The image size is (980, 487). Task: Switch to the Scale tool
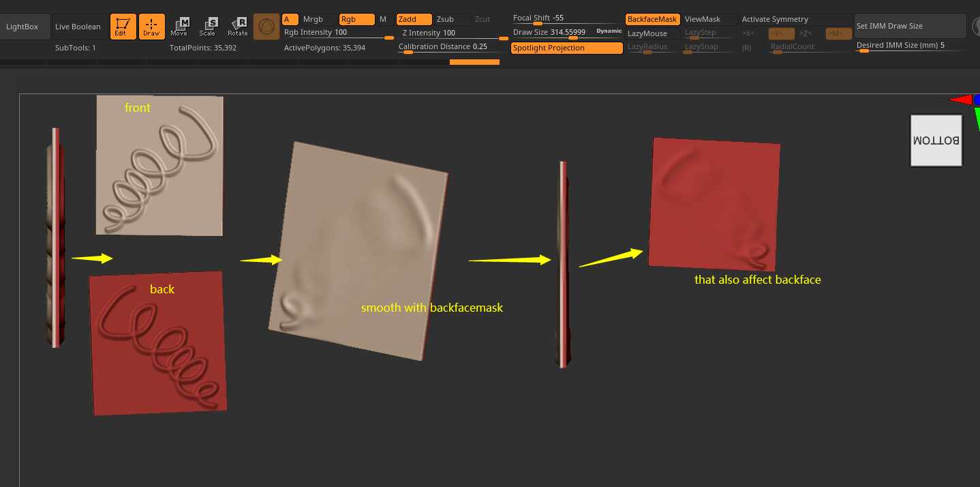click(x=208, y=27)
